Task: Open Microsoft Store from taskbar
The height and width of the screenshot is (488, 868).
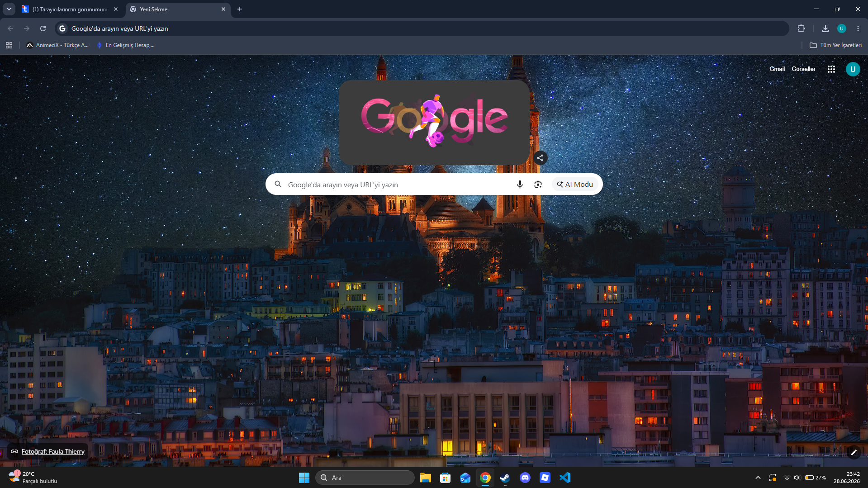Action: click(445, 478)
